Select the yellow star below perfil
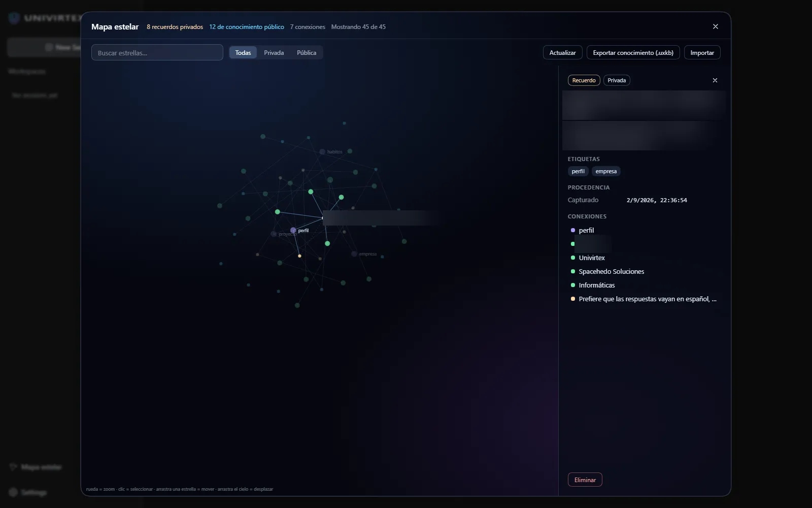 [299, 256]
